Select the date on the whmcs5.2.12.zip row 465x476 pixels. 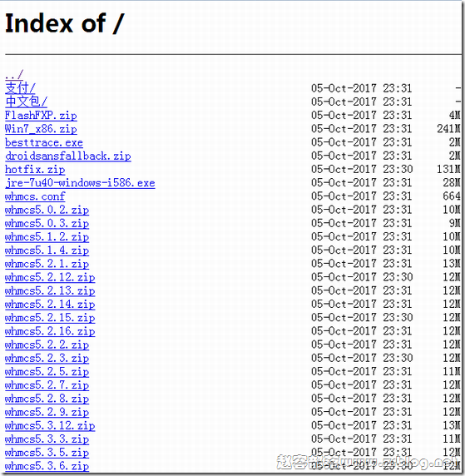coord(362,277)
